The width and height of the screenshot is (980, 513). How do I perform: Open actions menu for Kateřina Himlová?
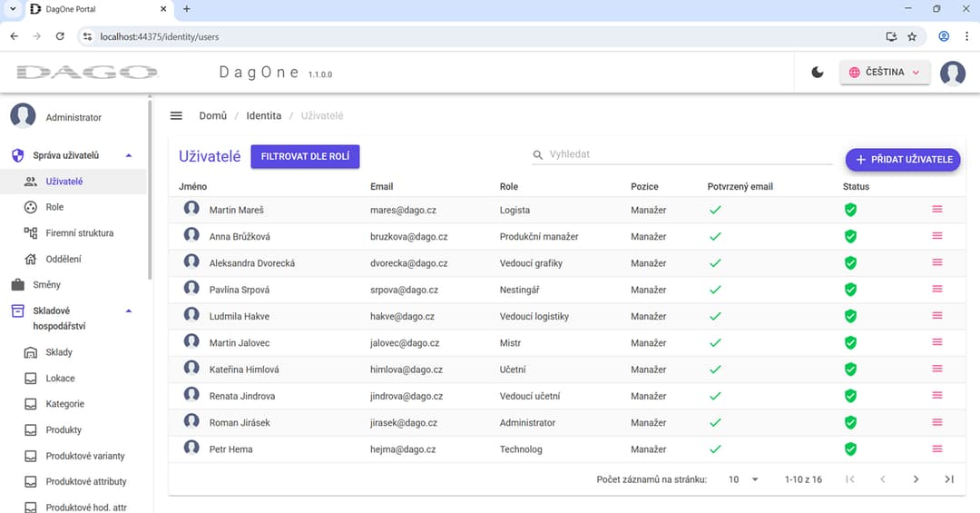coord(936,370)
